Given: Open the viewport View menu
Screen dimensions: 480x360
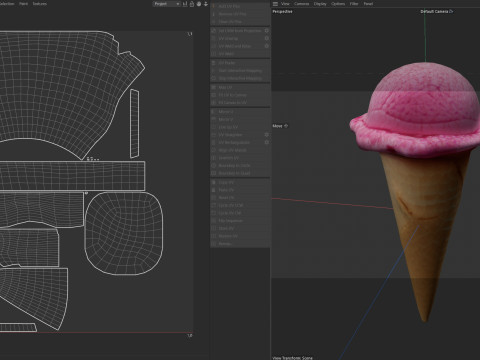Looking at the screenshot, I should coord(285,4).
